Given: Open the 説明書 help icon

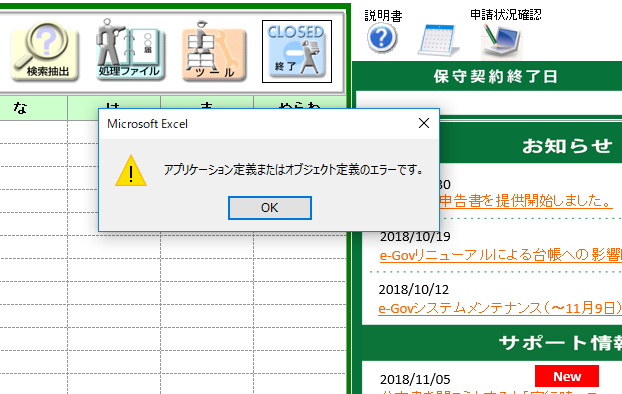Looking at the screenshot, I should (382, 38).
